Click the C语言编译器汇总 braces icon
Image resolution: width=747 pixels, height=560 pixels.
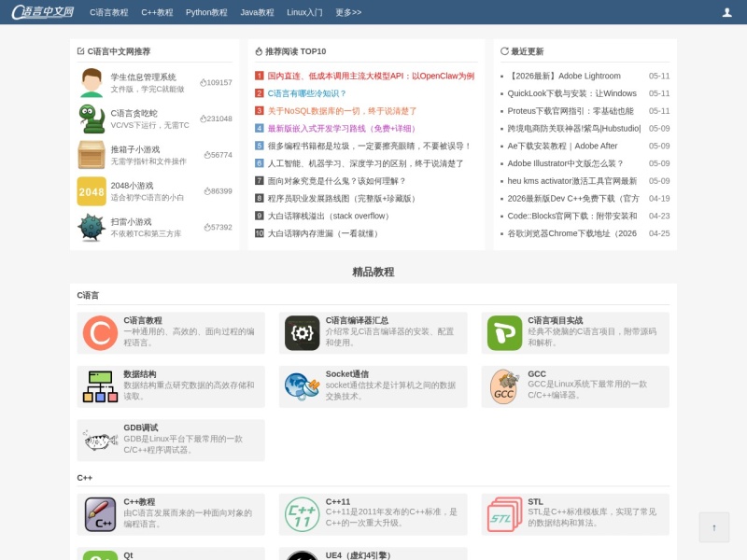pyautogui.click(x=302, y=333)
